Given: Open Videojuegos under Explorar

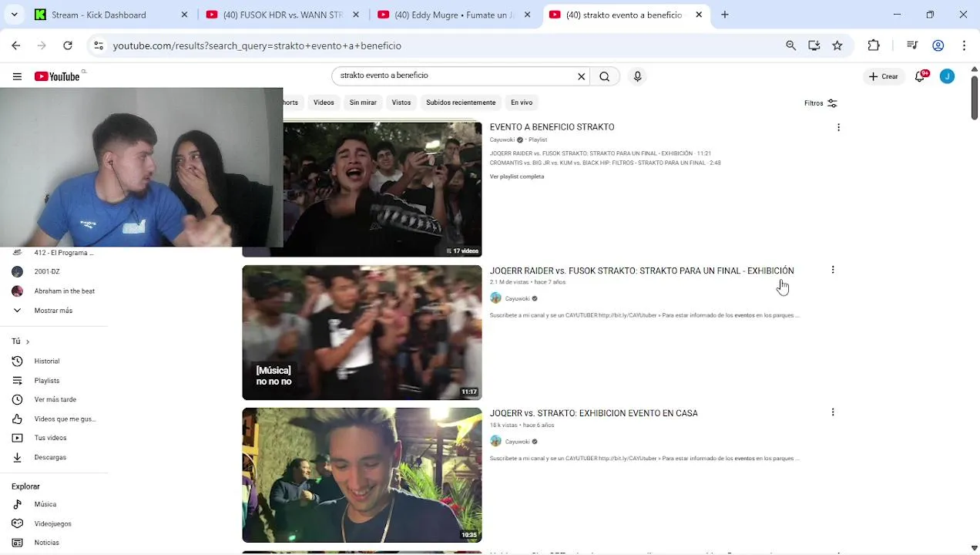Looking at the screenshot, I should click(53, 524).
